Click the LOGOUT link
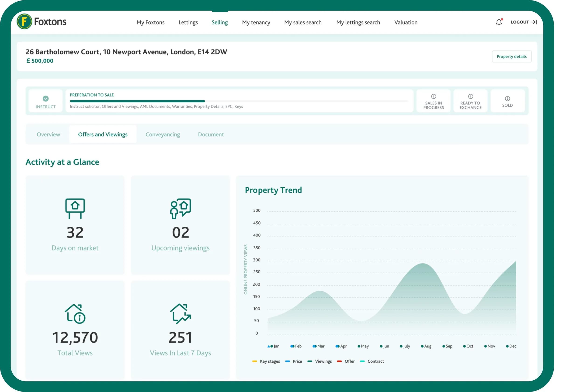 click(523, 22)
